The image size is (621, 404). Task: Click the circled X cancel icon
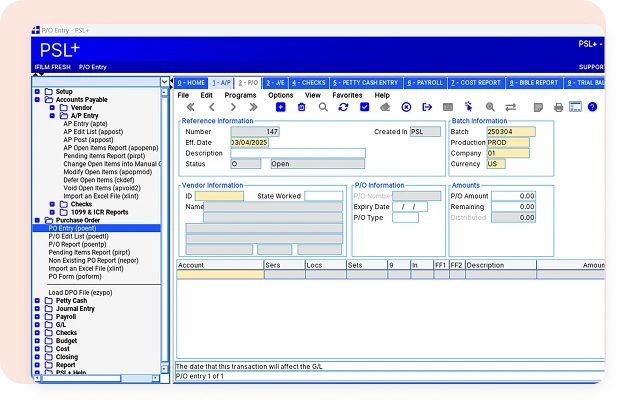[x=406, y=107]
